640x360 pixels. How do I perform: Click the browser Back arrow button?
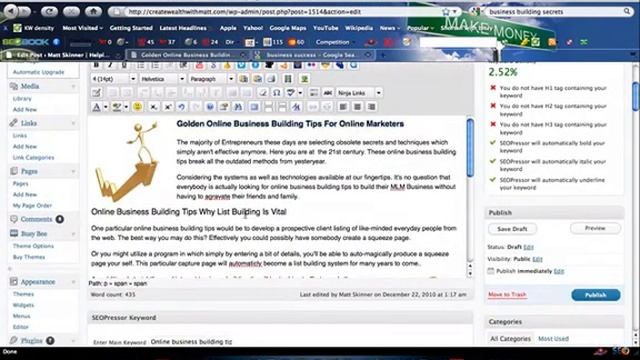point(11,11)
